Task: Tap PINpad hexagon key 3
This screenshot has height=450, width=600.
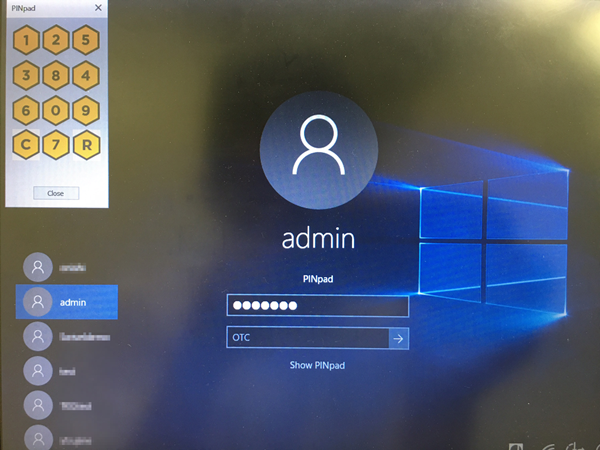Action: tap(26, 75)
